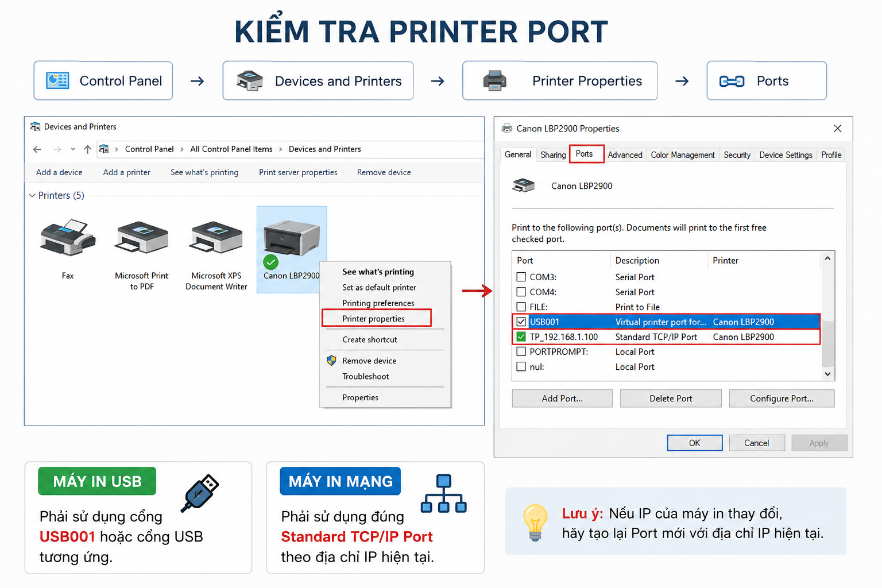Close the Canon LBP2900 Properties dialog

(x=838, y=129)
